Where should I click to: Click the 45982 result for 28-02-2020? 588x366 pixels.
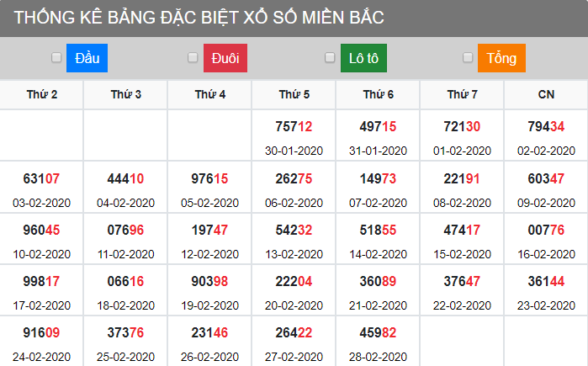[x=378, y=332]
